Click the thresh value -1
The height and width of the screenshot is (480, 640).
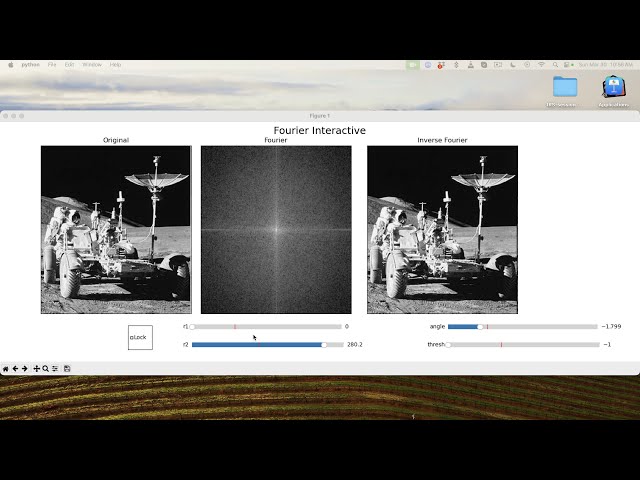click(x=607, y=344)
